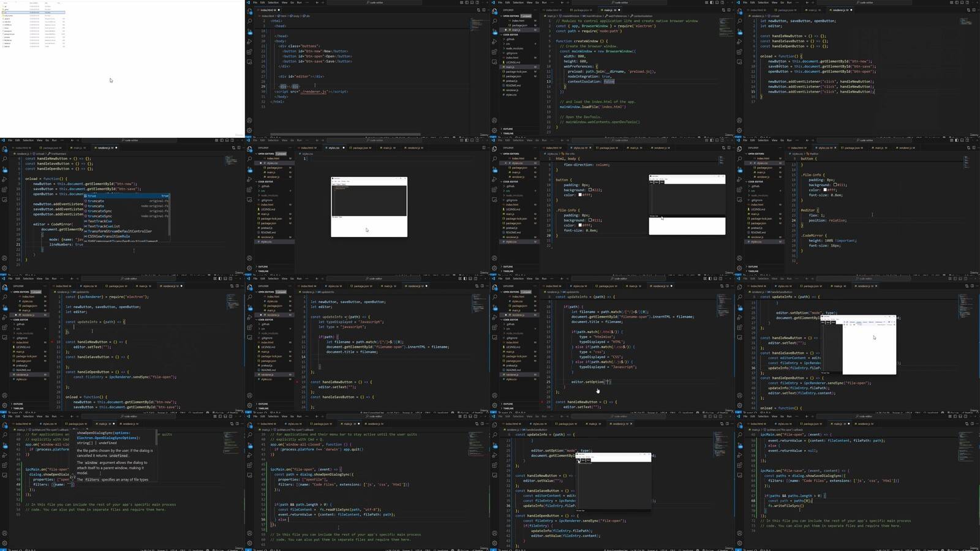Click Manage gear in the typeDisplayed code frame
The height and width of the screenshot is (551, 980).
click(x=249, y=405)
